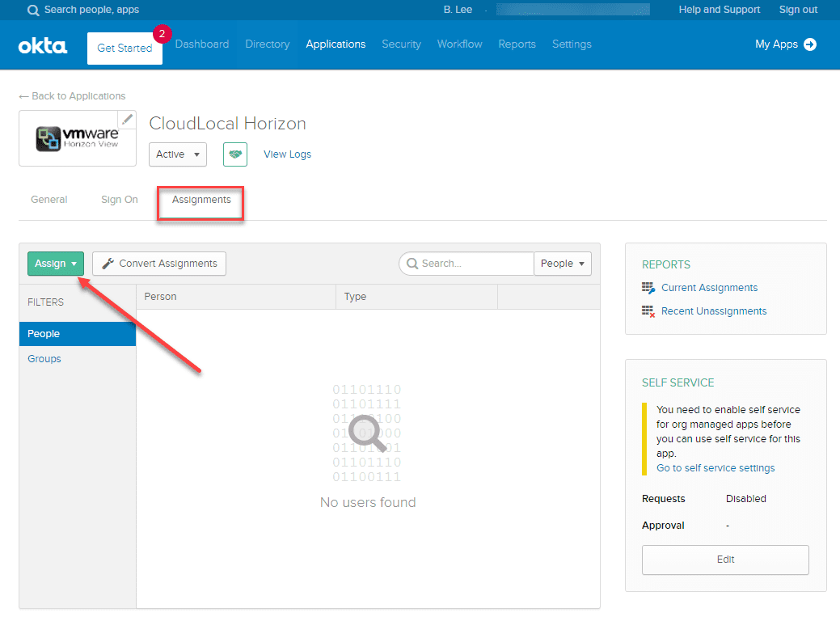Image resolution: width=840 pixels, height=621 pixels.
Task: Click the search magnifier icon in top bar
Action: (x=33, y=11)
